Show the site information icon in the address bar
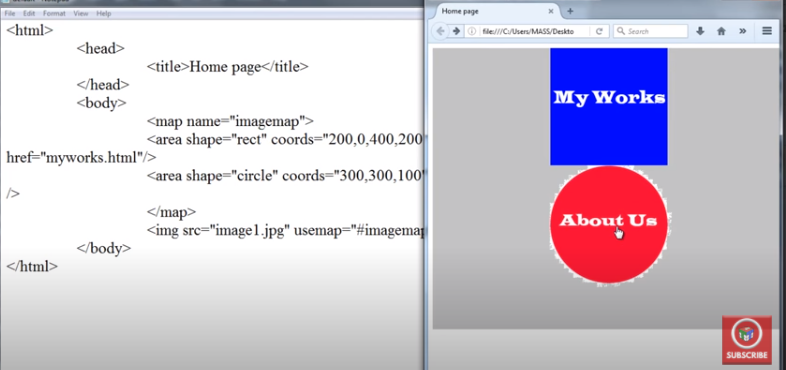 tap(472, 31)
